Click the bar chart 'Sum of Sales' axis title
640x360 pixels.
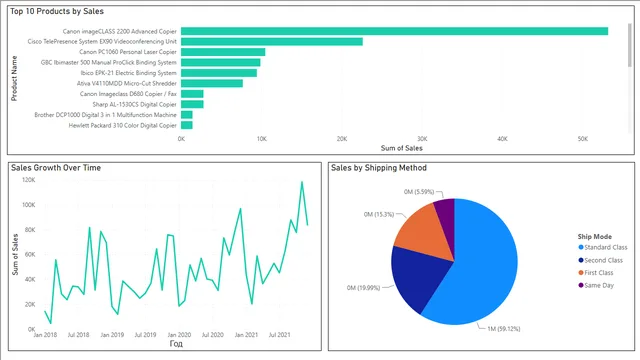click(402, 148)
